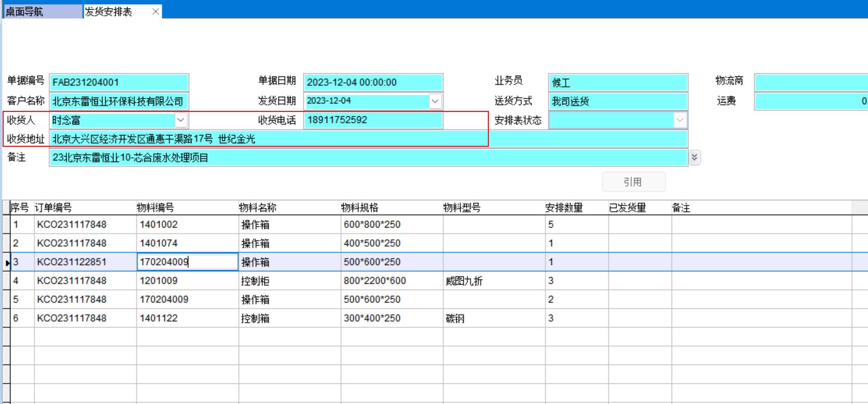868x404 pixels.
Task: Click material code 1401122 cell
Action: click(187, 318)
